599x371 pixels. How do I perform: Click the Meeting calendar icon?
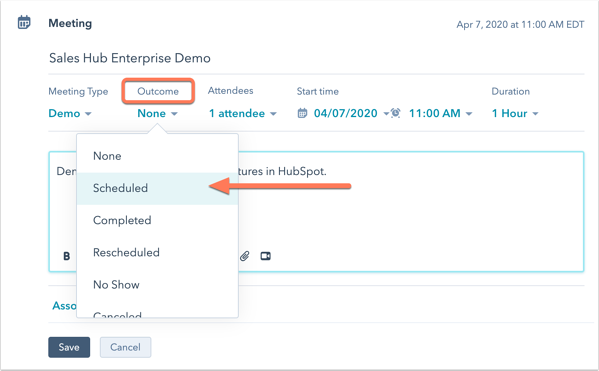(24, 23)
